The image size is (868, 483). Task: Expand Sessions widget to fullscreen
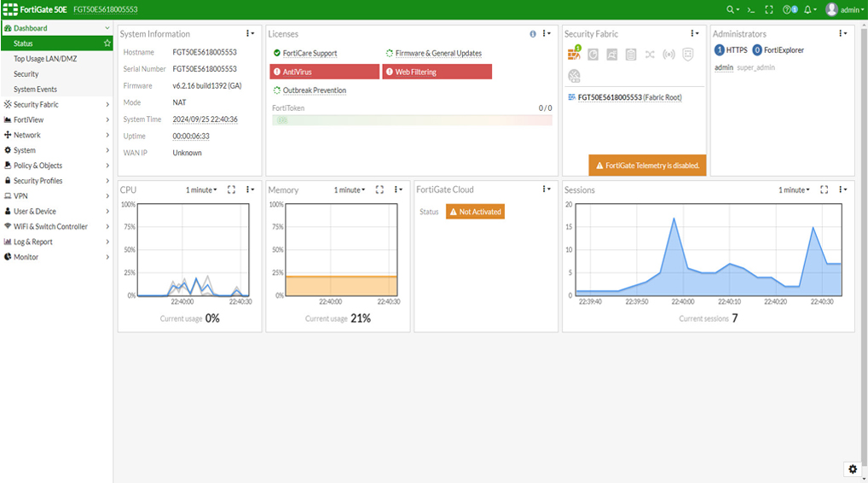825,189
